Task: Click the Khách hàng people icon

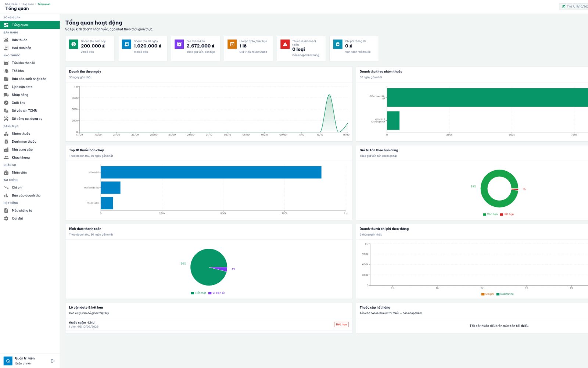Action: click(x=6, y=158)
